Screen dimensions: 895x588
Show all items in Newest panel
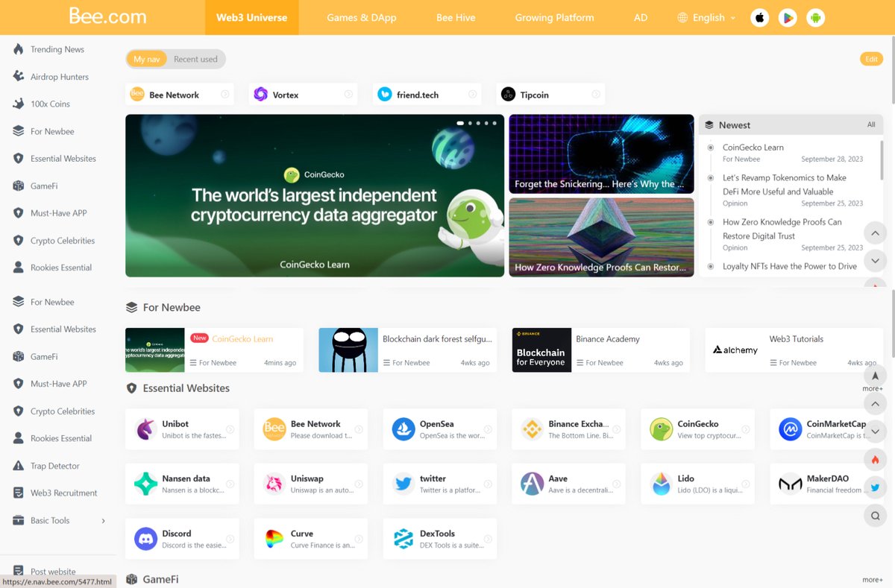[871, 124]
